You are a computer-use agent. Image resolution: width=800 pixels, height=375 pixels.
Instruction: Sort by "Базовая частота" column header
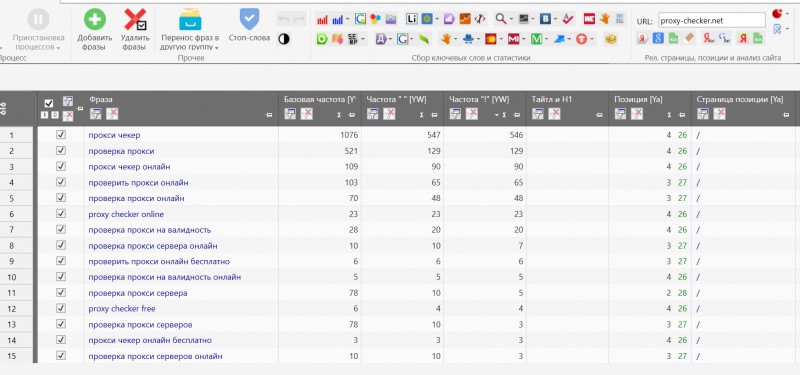pyautogui.click(x=319, y=99)
